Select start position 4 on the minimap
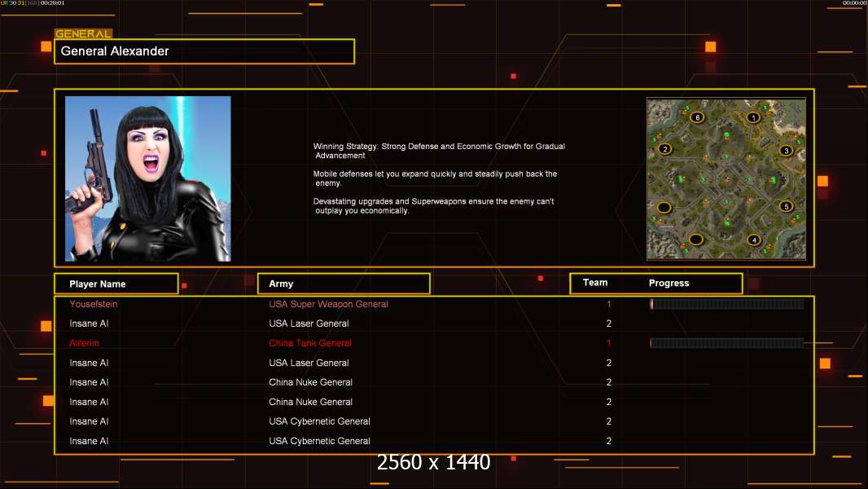This screenshot has height=489, width=868. tap(753, 240)
